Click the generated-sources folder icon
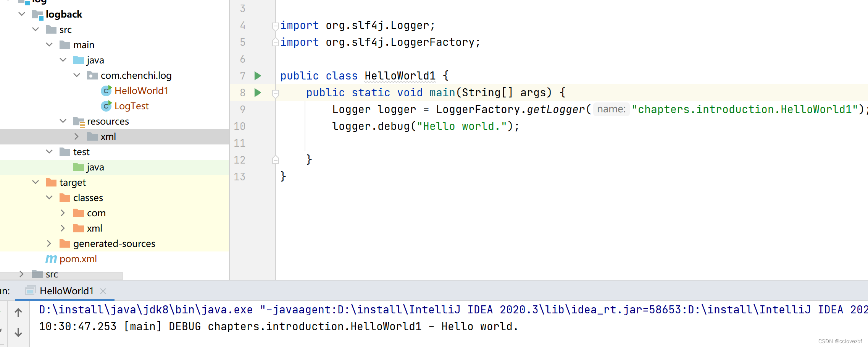 point(65,243)
